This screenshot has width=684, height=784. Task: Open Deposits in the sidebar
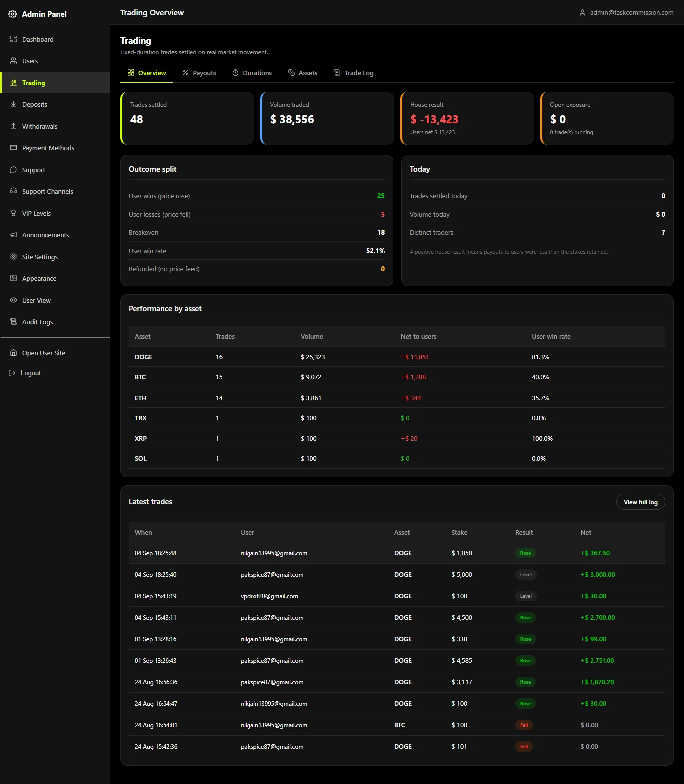[x=55, y=104]
